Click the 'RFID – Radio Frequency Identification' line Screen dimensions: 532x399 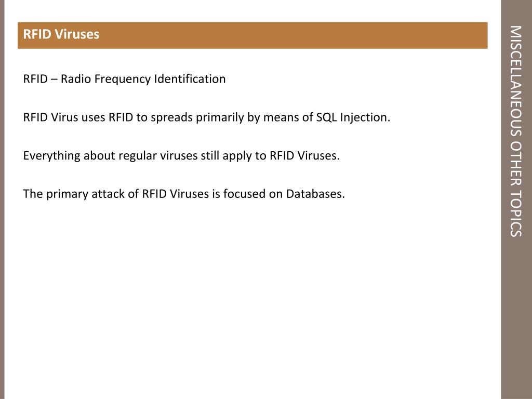124,79
